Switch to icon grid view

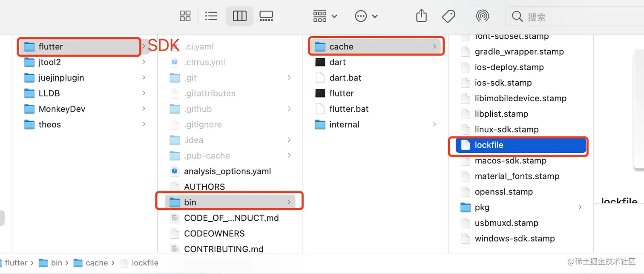click(x=185, y=17)
